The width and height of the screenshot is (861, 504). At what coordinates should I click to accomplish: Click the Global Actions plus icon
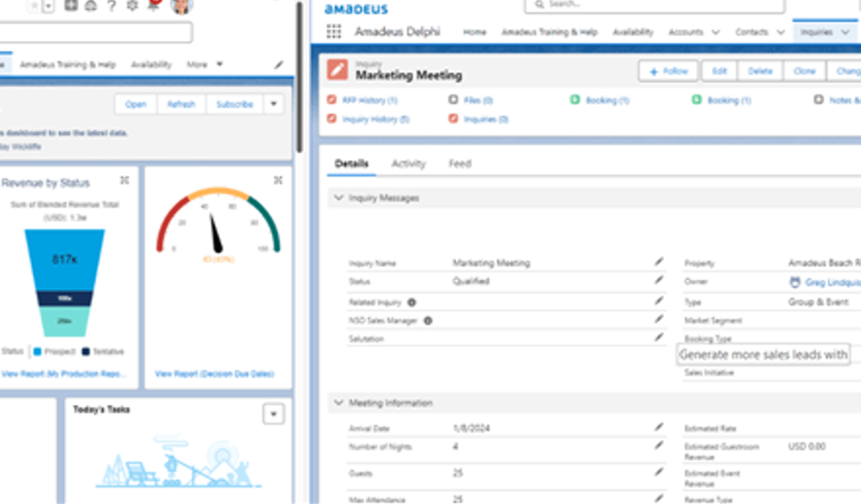coord(71,5)
